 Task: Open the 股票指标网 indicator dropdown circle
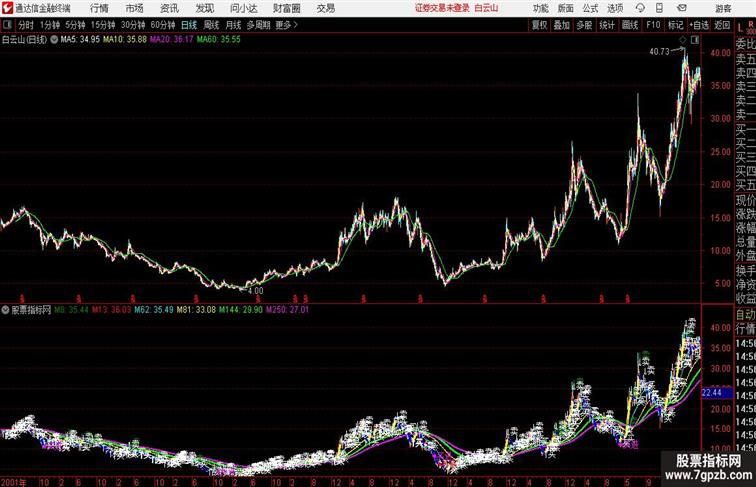coord(5,310)
